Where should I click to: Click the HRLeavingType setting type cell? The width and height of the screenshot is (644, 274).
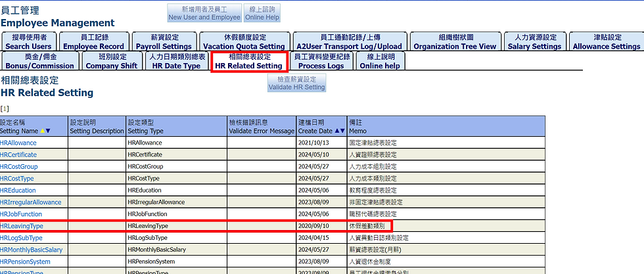(177, 226)
